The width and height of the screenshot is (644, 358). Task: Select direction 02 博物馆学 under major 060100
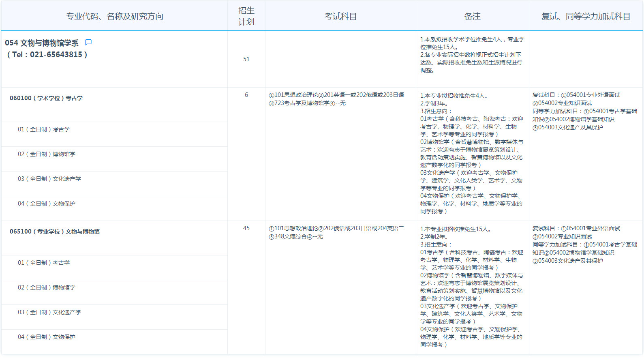pyautogui.click(x=47, y=154)
